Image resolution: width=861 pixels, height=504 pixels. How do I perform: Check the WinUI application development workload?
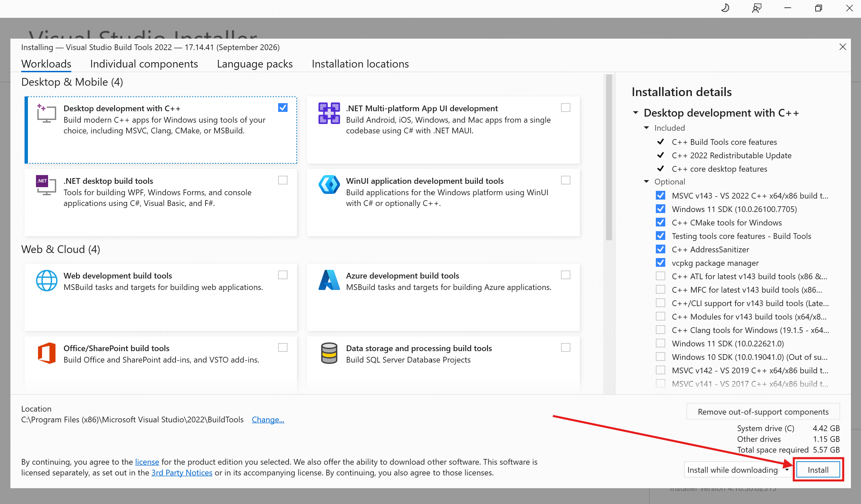[565, 180]
